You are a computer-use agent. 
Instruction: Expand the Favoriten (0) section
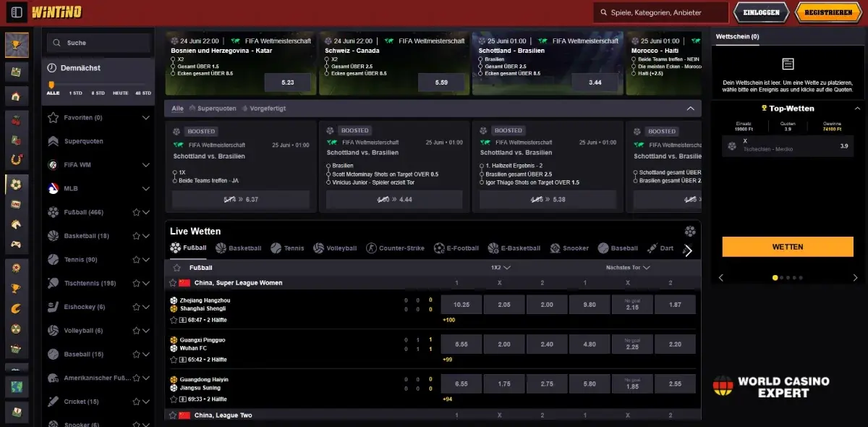pyautogui.click(x=146, y=117)
